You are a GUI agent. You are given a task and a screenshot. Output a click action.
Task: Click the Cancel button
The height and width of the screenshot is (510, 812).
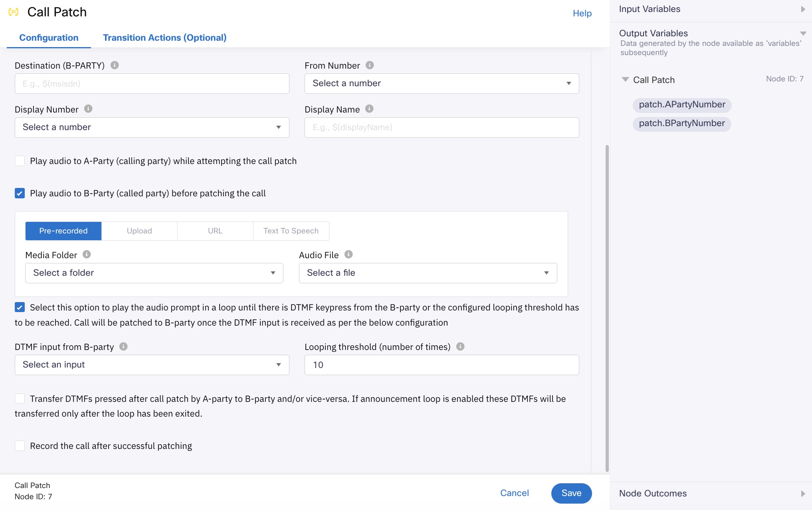pyautogui.click(x=514, y=493)
